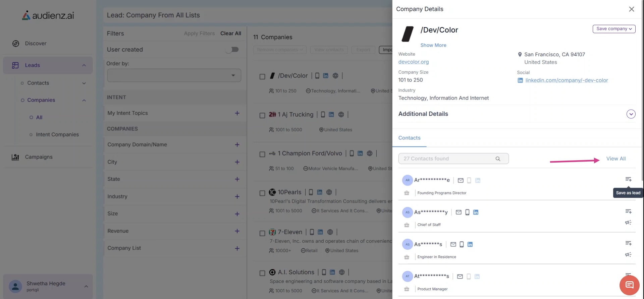This screenshot has height=299, width=644.
Task: Select the 10Pearls company checkbox
Action: pos(262,193)
